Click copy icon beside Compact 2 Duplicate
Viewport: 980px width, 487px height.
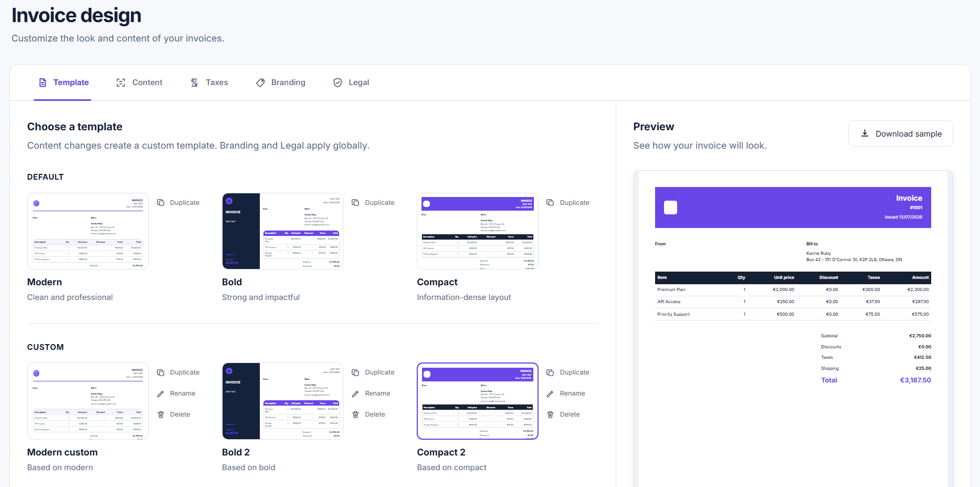(550, 372)
